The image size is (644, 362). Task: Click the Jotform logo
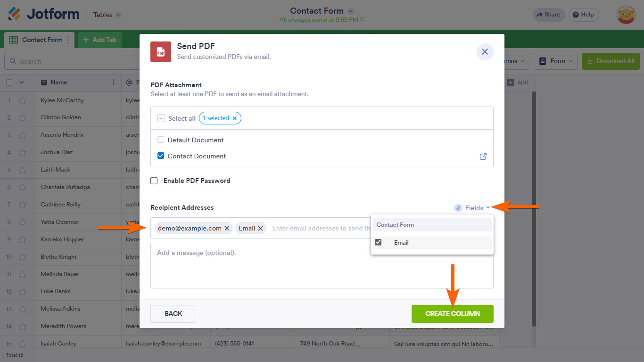coord(43,14)
